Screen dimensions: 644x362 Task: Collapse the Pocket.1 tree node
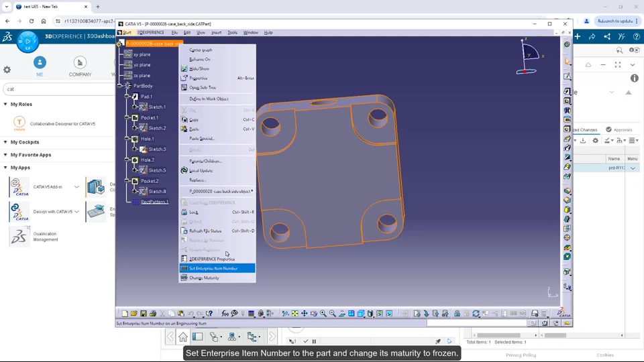click(x=127, y=118)
